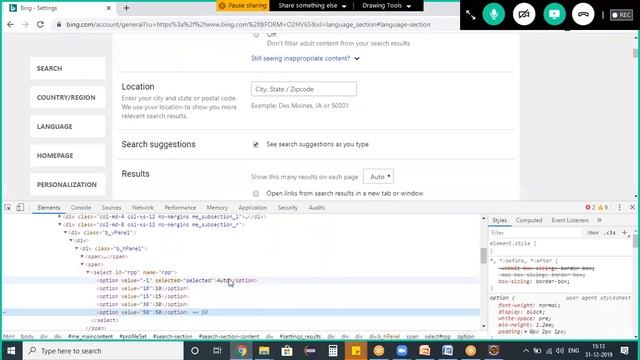Click the site lock icon in address bar
The image size is (640, 360).
coord(59,24)
